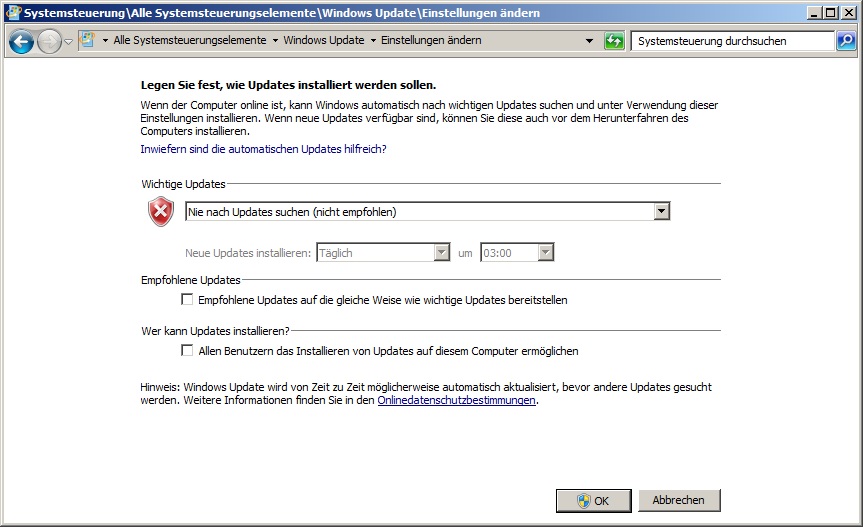863x527 pixels.
Task: Expand dropdown arrow before Alle Systemsteuerungselemente
Action: (x=105, y=40)
